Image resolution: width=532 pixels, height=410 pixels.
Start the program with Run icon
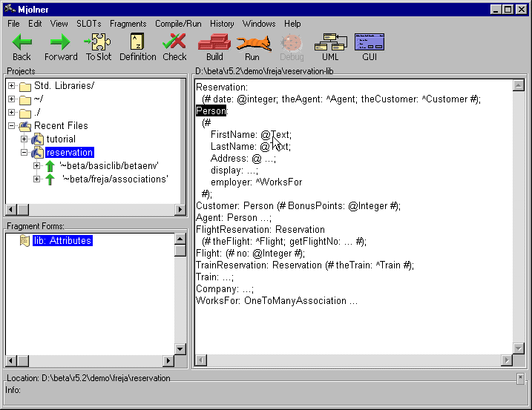point(252,43)
